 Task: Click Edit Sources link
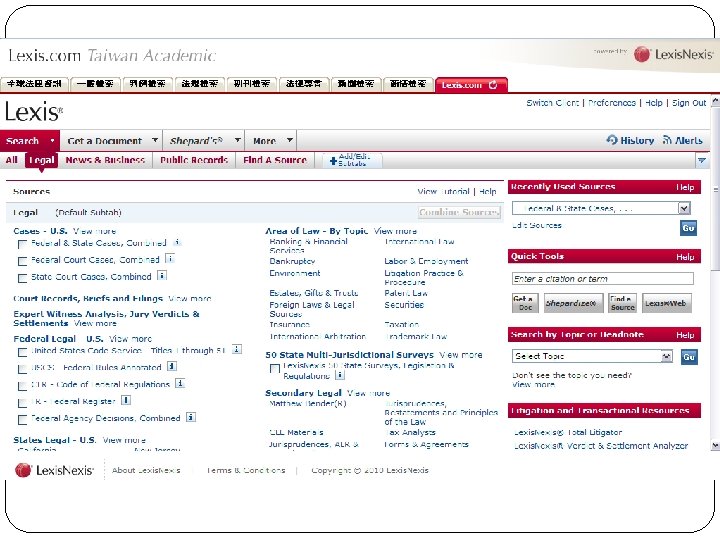pos(537,225)
